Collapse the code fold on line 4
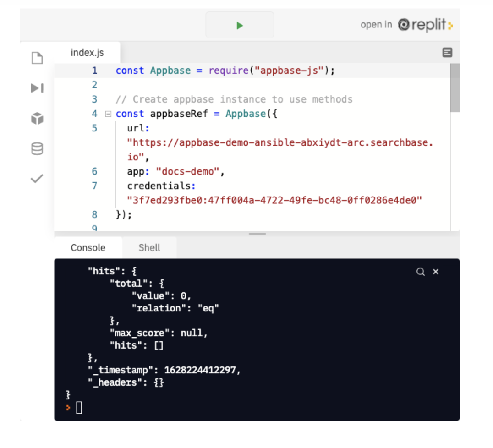Image resolution: width=493 pixels, height=448 pixels. (x=108, y=114)
